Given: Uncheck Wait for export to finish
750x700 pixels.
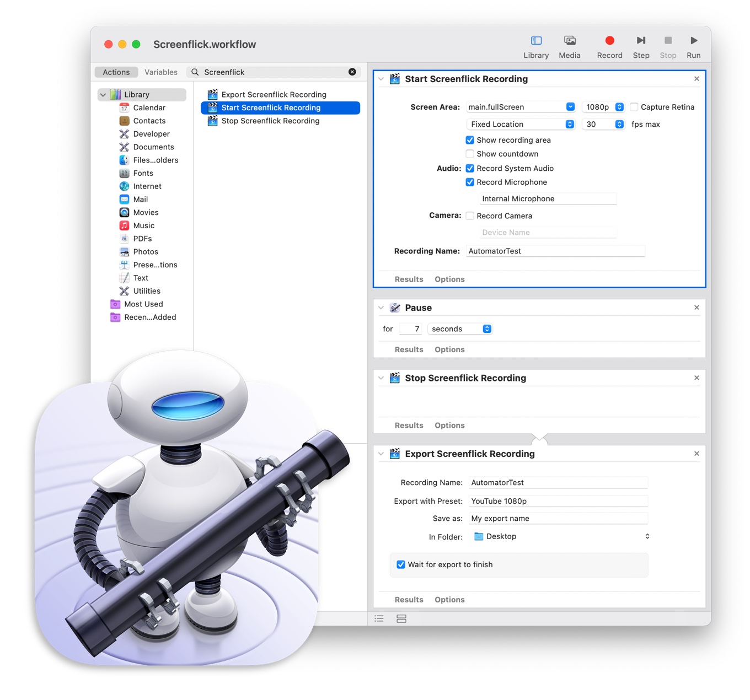Looking at the screenshot, I should [401, 564].
